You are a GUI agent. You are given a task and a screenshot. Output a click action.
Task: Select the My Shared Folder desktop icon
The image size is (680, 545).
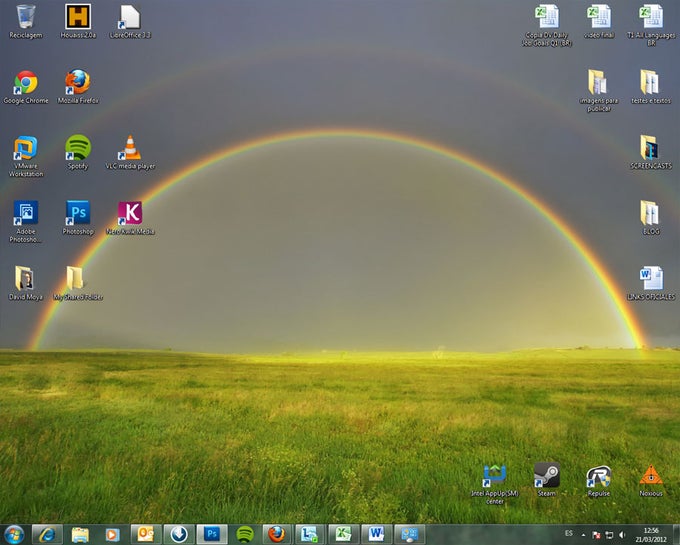(x=78, y=283)
